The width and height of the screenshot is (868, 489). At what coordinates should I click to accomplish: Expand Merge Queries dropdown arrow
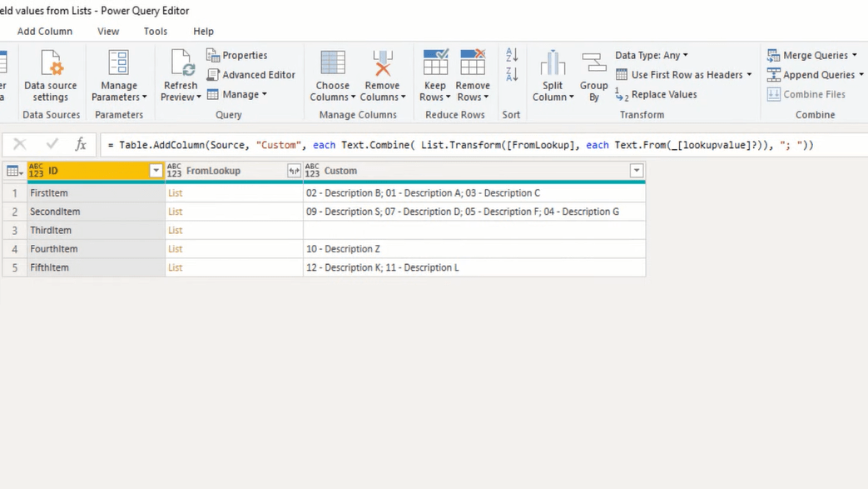855,55
